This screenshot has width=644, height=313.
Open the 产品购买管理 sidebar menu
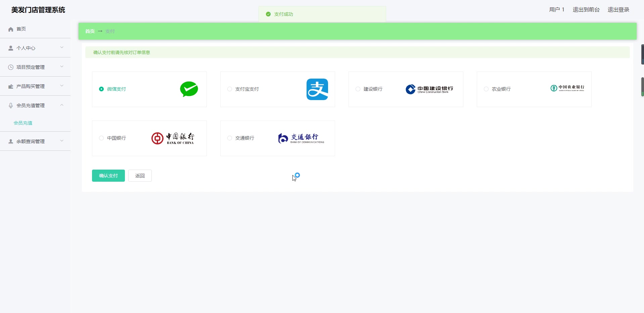(x=35, y=86)
